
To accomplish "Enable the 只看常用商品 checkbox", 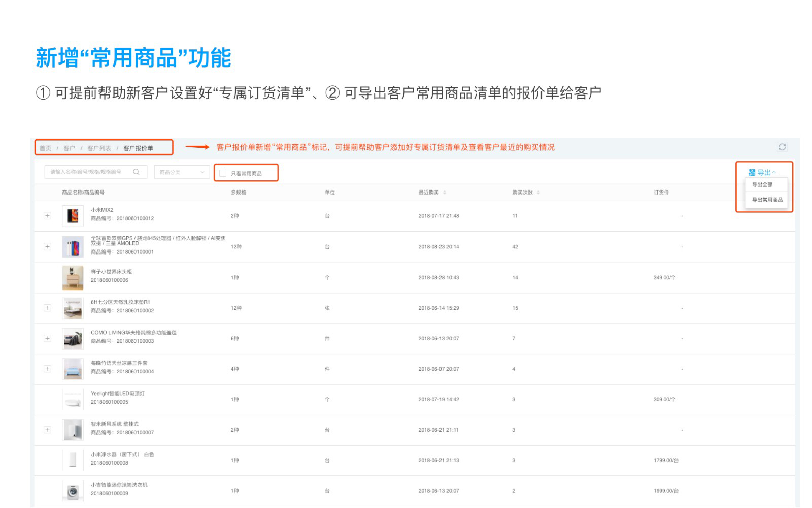I will coord(223,173).
